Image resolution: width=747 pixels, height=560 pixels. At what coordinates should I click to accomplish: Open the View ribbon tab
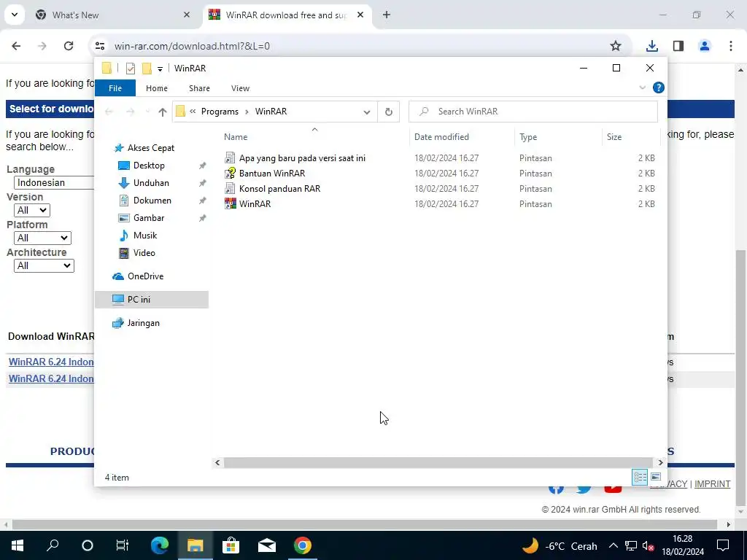240,88
